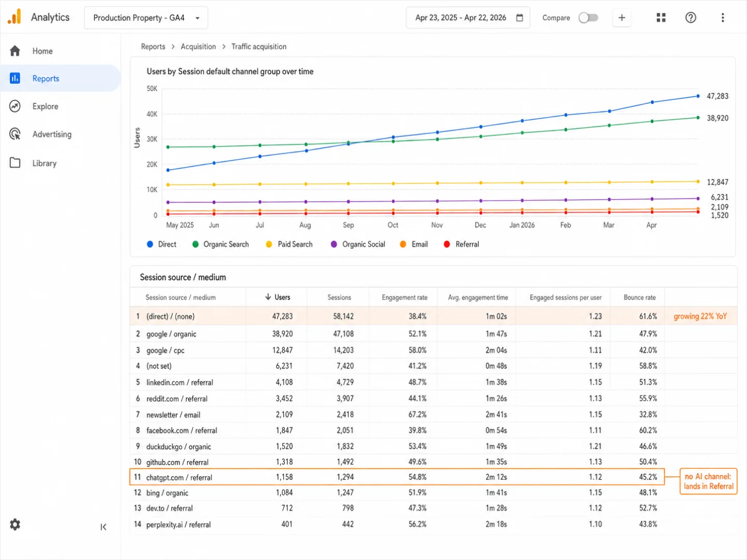The height and width of the screenshot is (560, 747).
Task: Select the duckduckgo / organic row
Action: click(433, 446)
